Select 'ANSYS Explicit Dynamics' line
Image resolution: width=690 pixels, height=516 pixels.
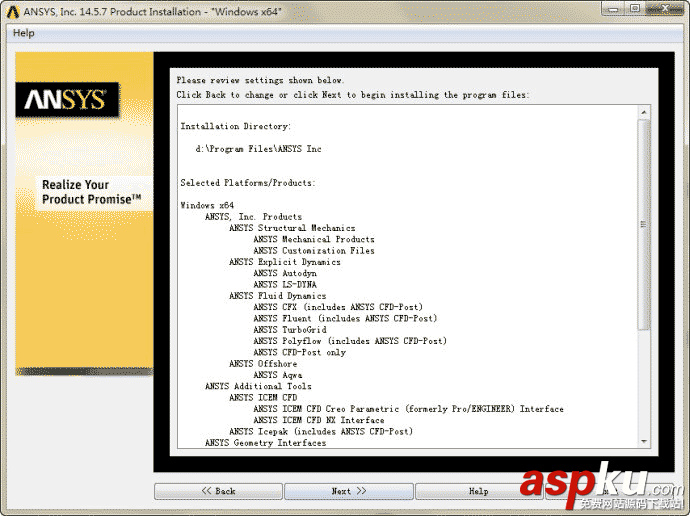pyautogui.click(x=285, y=262)
